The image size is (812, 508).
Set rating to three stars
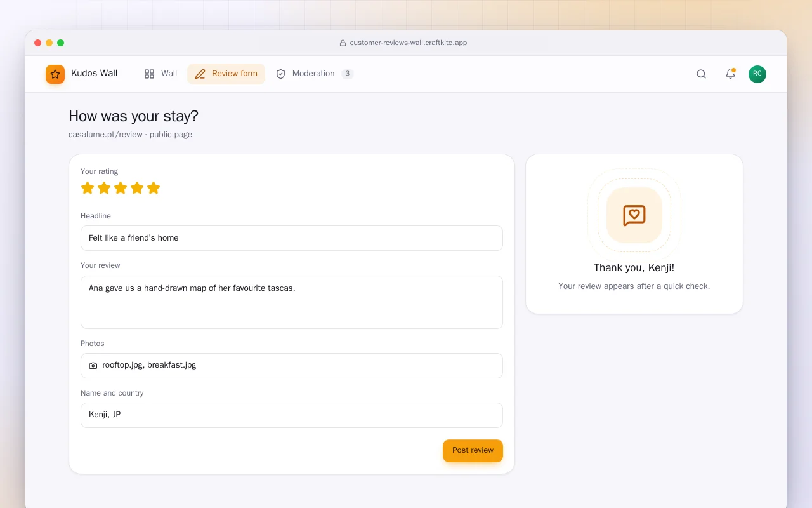[121, 188]
